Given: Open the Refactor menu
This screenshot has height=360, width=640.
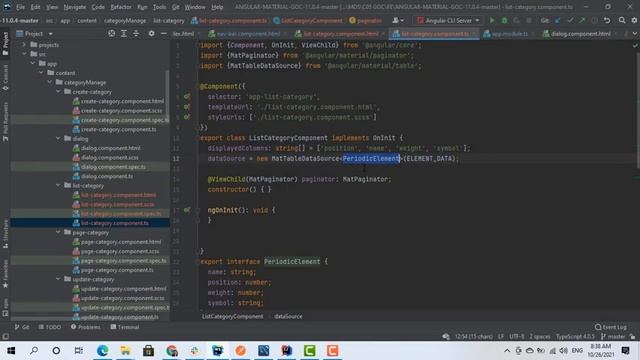Looking at the screenshot, I should click(x=121, y=7).
